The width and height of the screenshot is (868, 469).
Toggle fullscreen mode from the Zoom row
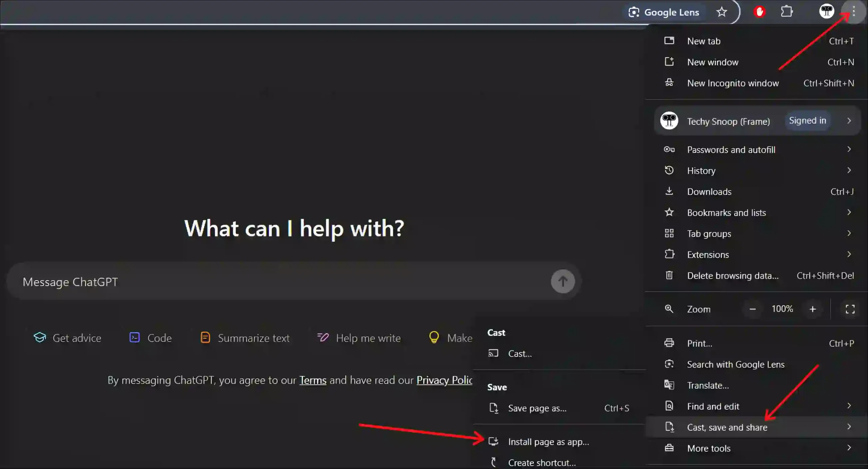(x=850, y=309)
